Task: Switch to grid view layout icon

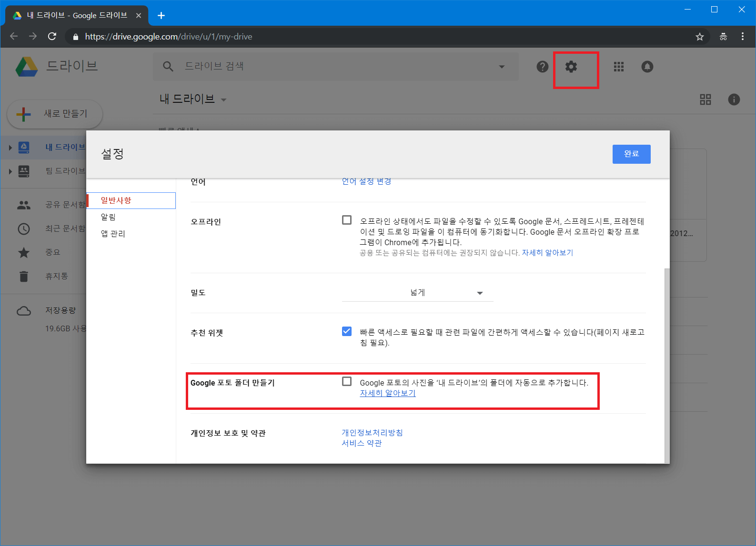Action: point(705,99)
